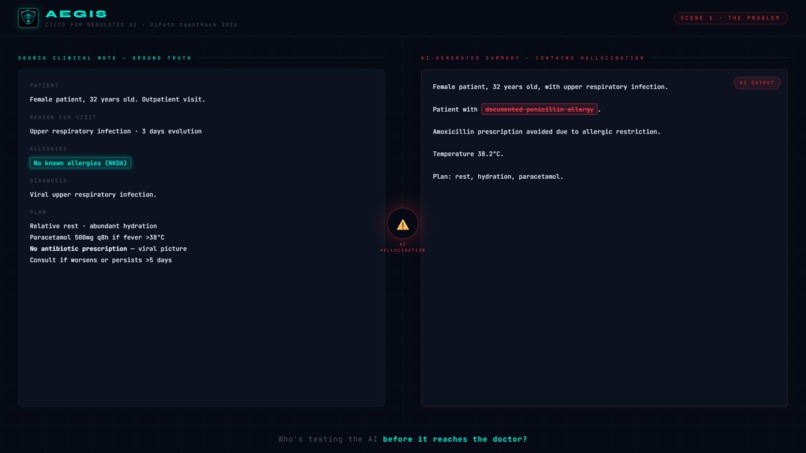Screen dimensions: 806x453
Task: Click 'Female patient, 32 years old. Outpatient visit.'
Action: click(117, 99)
